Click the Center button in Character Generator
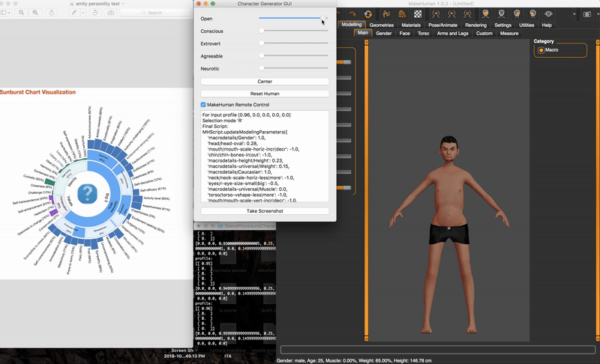This screenshot has height=364, width=600. [265, 82]
